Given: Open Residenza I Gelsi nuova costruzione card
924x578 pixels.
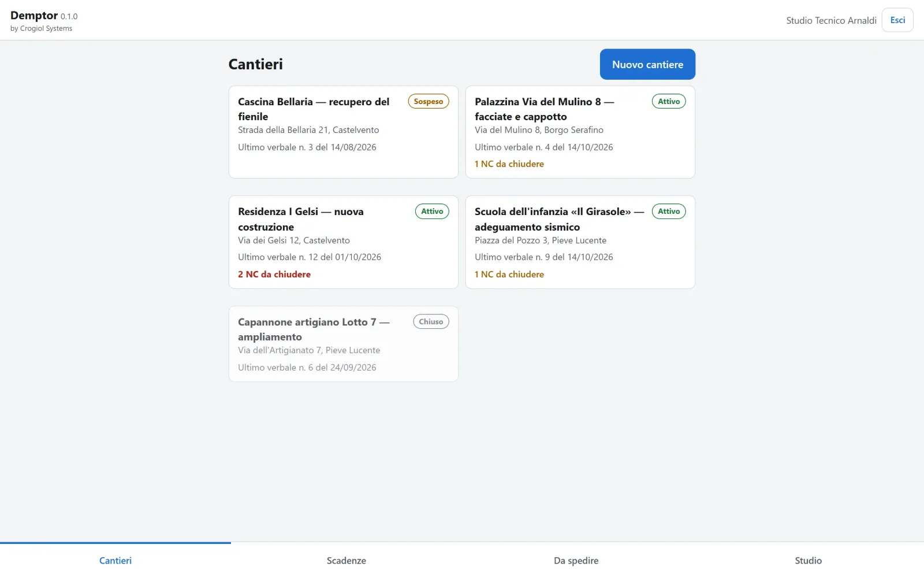Looking at the screenshot, I should [344, 242].
